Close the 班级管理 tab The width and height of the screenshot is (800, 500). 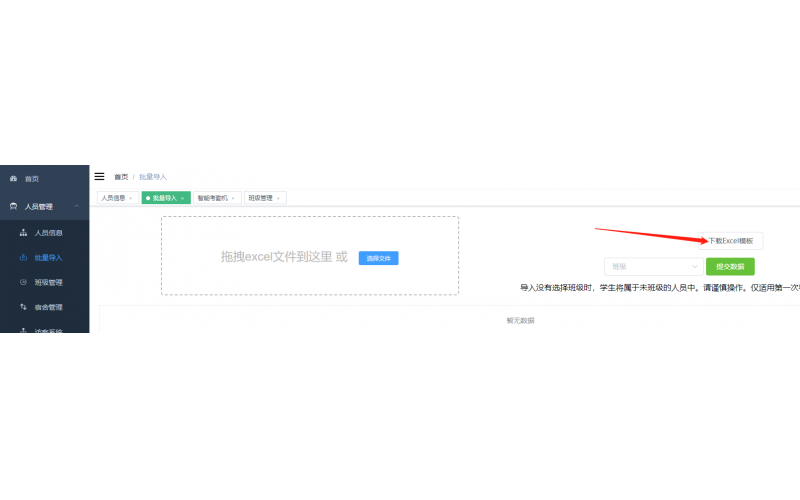coord(279,198)
